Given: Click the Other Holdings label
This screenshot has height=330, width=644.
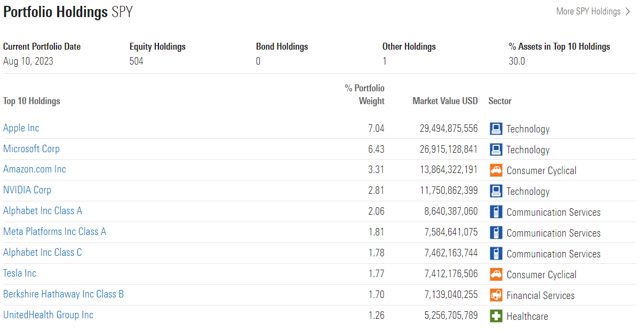Looking at the screenshot, I should coord(409,46).
